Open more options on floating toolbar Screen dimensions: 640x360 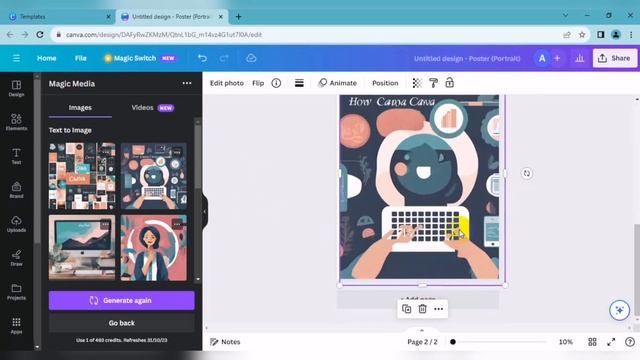pos(438,309)
